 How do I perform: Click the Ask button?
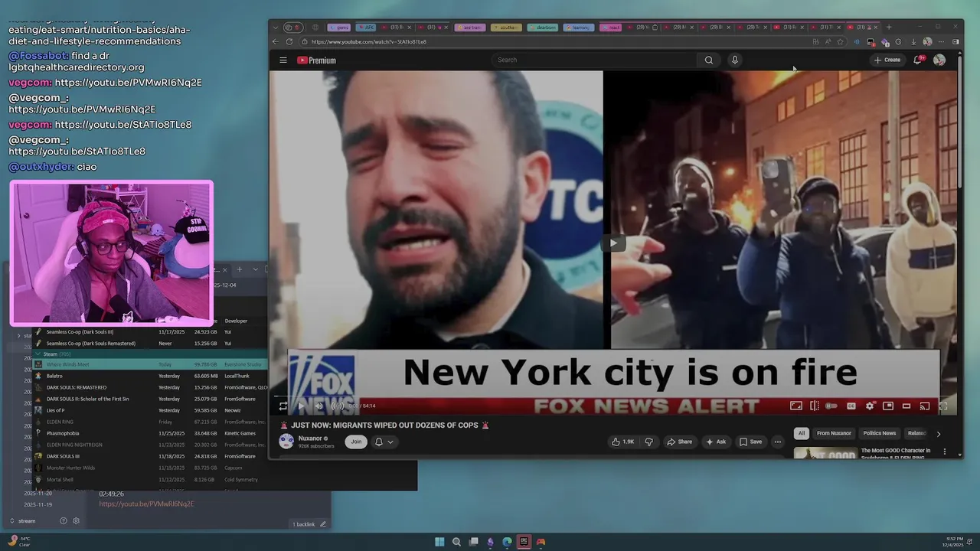(716, 442)
